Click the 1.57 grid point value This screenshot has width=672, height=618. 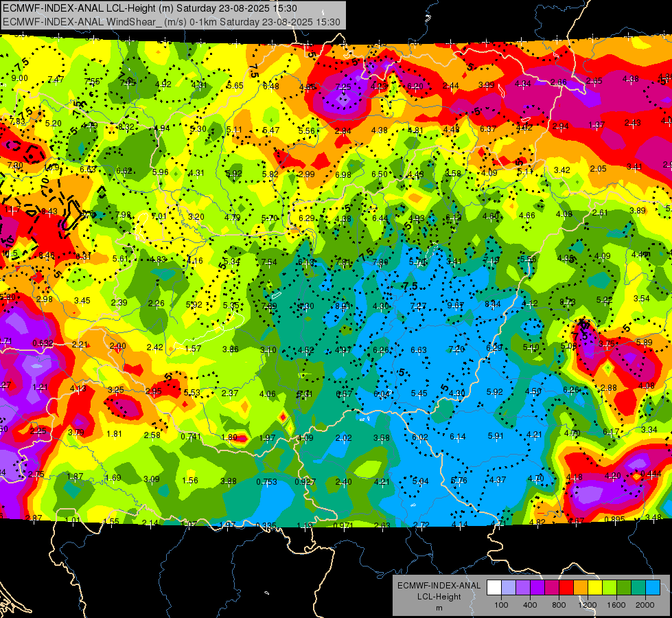193,349
